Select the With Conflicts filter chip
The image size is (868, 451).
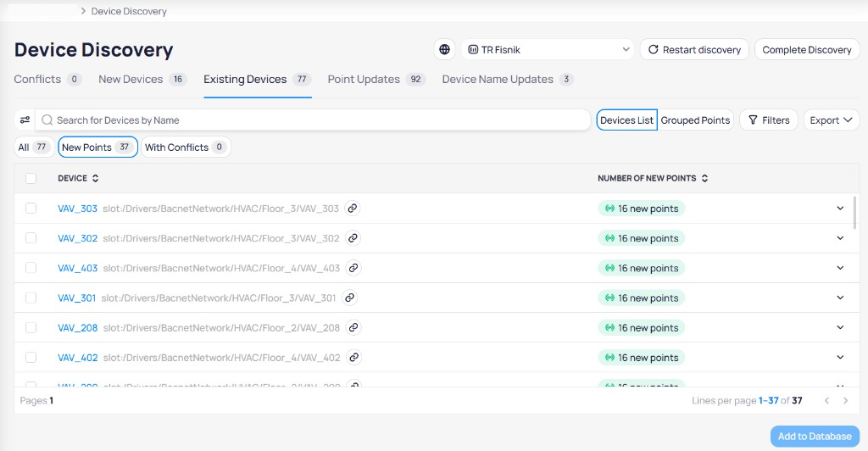click(186, 148)
